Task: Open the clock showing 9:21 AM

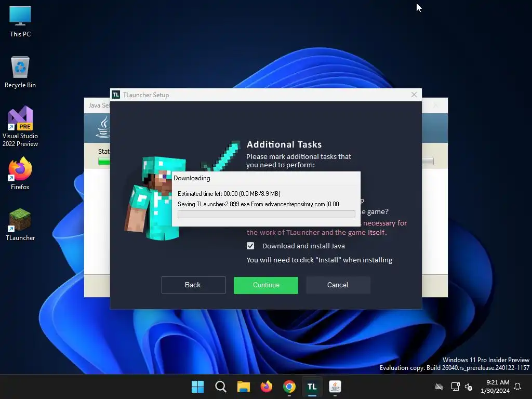Action: (x=495, y=387)
